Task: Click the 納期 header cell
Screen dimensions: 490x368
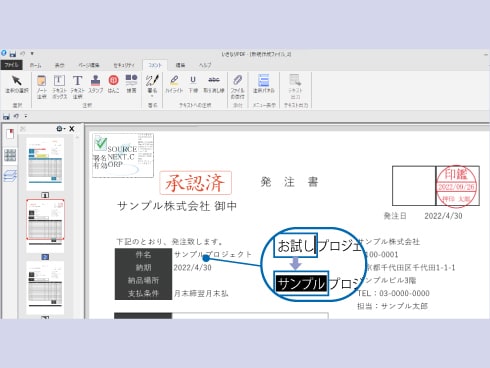Action: pos(143,268)
